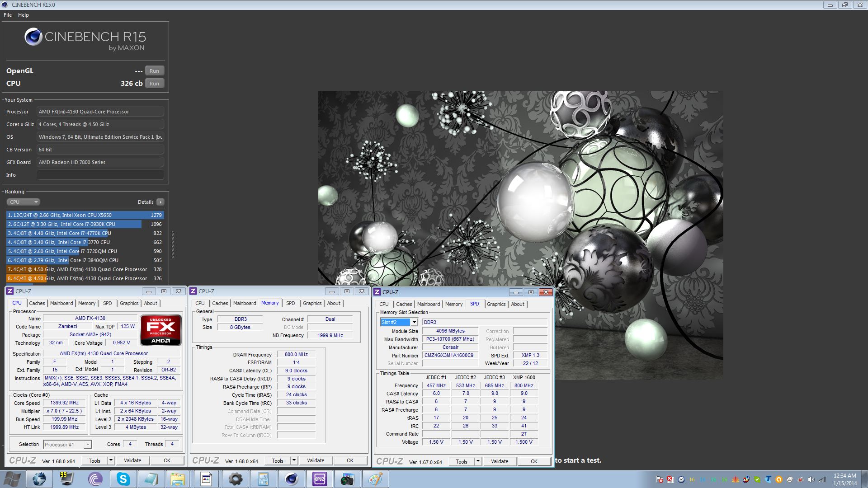
Task: Switch to CPU-Z via its purple taskbar icon
Action: click(319, 479)
